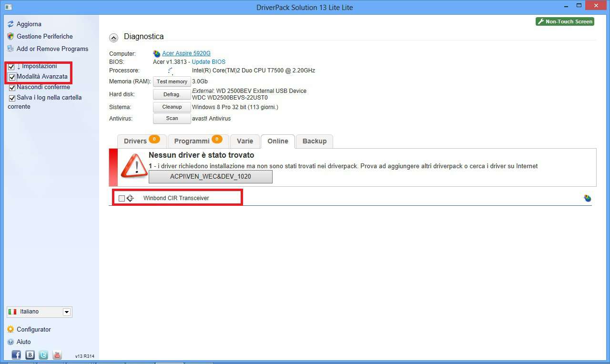Click the Windows 8 Pro 32 bit text

click(x=235, y=107)
